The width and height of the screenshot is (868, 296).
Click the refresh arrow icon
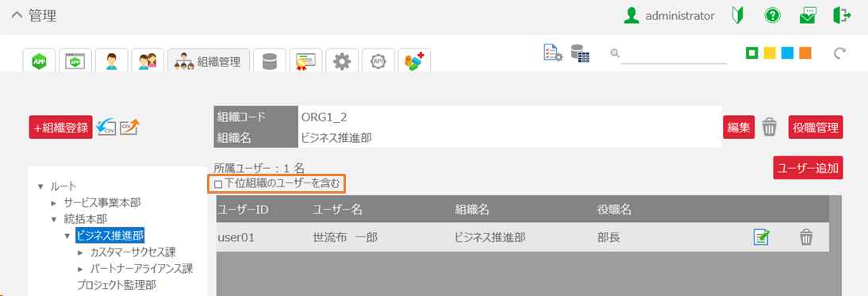pos(839,53)
